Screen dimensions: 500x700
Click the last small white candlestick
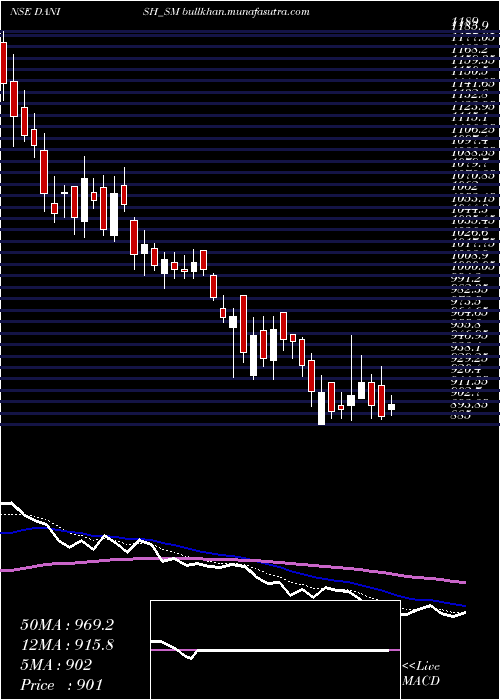(x=392, y=407)
